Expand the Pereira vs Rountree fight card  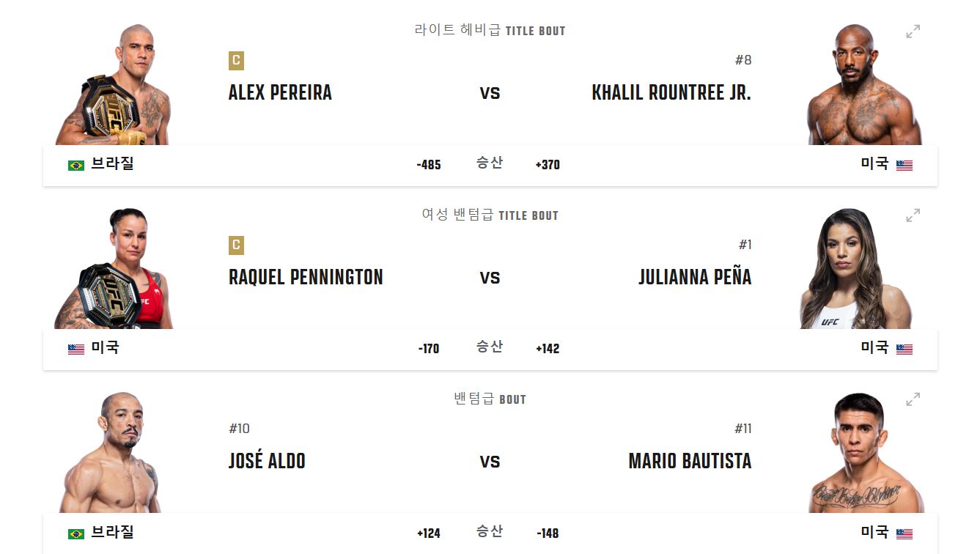[912, 31]
